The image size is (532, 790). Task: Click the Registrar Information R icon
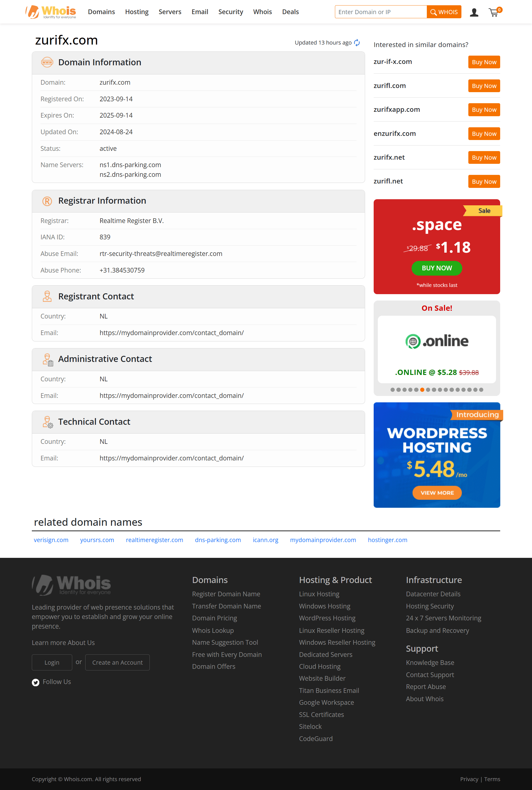pos(47,201)
